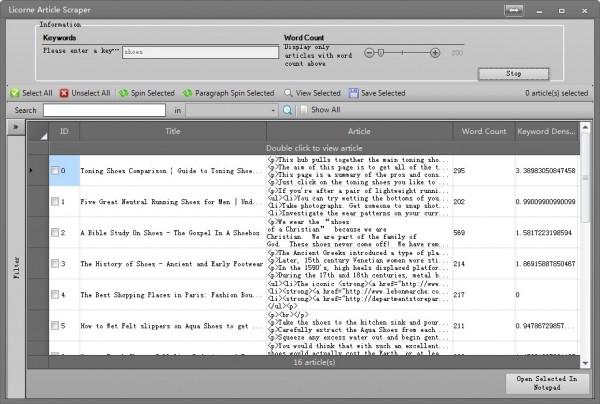Click Unselect All label
Image resolution: width=600 pixels, height=404 pixels.
click(x=91, y=93)
